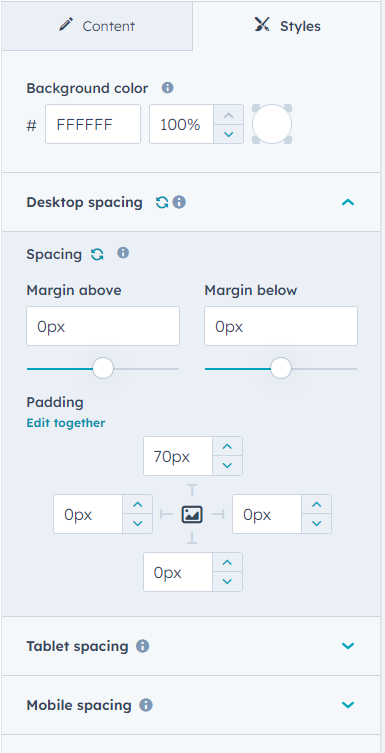This screenshot has width=385, height=753.
Task: Click the info icon beside Background color
Action: [168, 88]
